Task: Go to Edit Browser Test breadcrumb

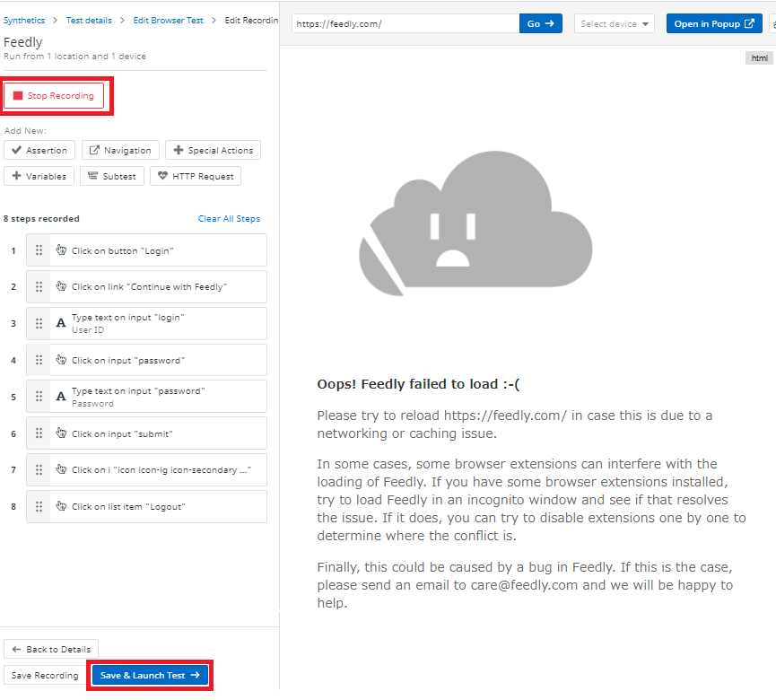Action: [x=169, y=21]
